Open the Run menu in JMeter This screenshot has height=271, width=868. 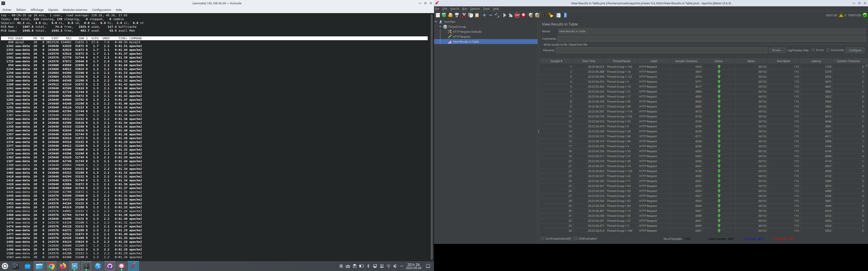pyautogui.click(x=464, y=9)
